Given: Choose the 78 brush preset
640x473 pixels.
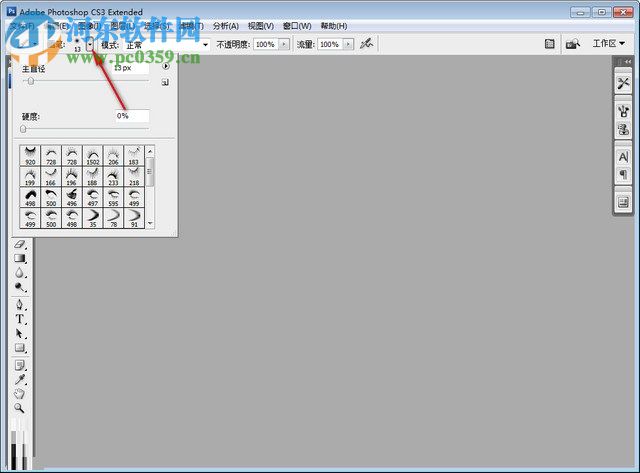Looking at the screenshot, I should (113, 218).
